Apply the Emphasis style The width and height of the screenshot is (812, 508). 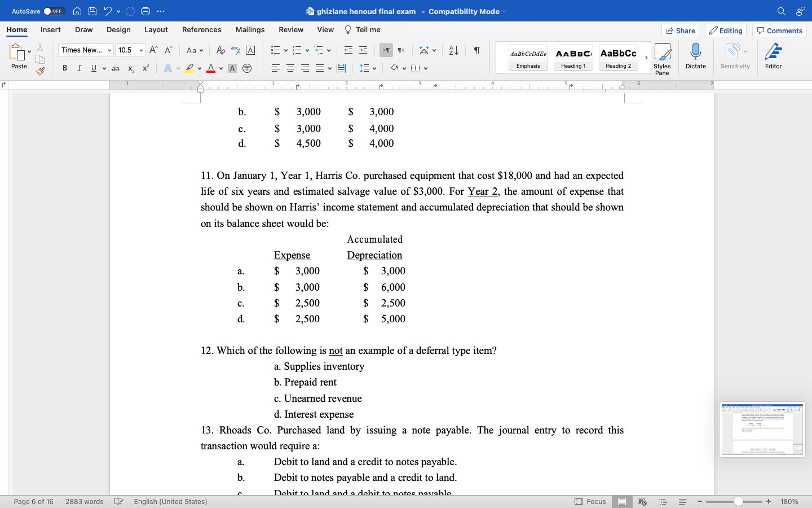coord(528,58)
